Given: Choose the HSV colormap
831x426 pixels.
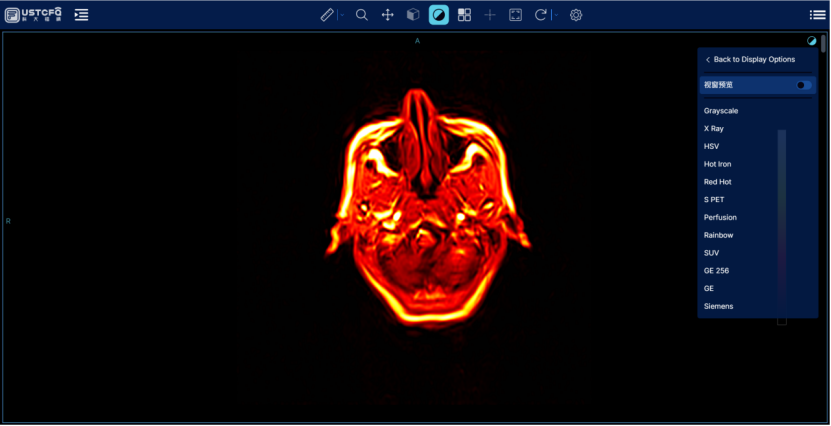Looking at the screenshot, I should pyautogui.click(x=711, y=146).
